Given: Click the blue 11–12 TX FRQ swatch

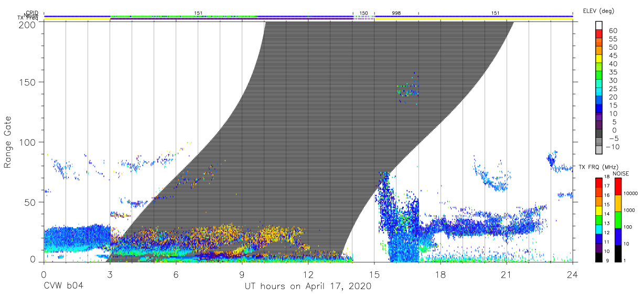Looking at the screenshot, I should pos(598,238).
